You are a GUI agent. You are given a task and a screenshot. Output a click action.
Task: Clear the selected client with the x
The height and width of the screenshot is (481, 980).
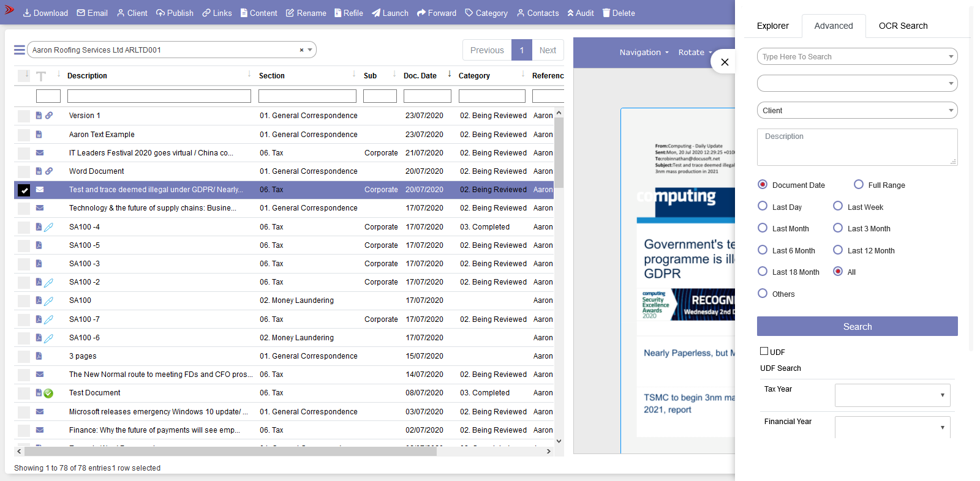[301, 50]
